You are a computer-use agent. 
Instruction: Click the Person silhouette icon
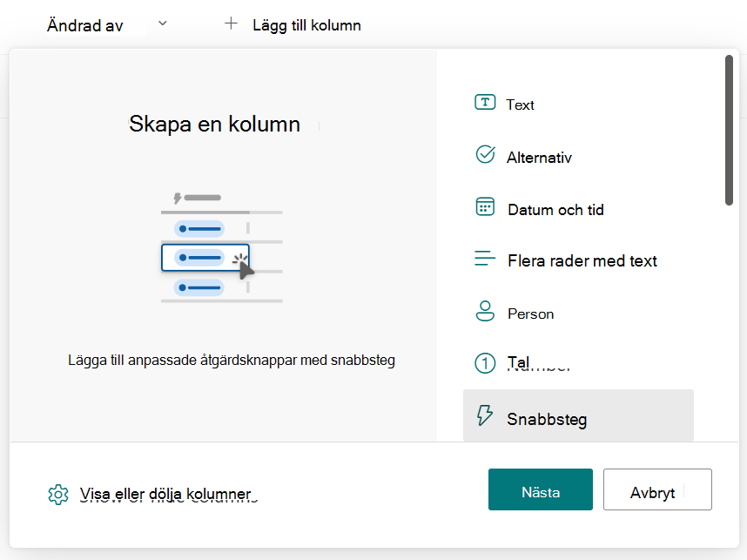tap(485, 311)
